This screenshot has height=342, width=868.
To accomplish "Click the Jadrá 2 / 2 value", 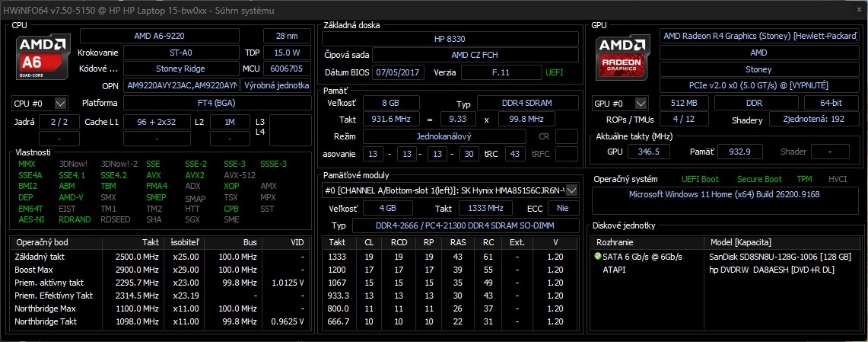I will (x=59, y=122).
